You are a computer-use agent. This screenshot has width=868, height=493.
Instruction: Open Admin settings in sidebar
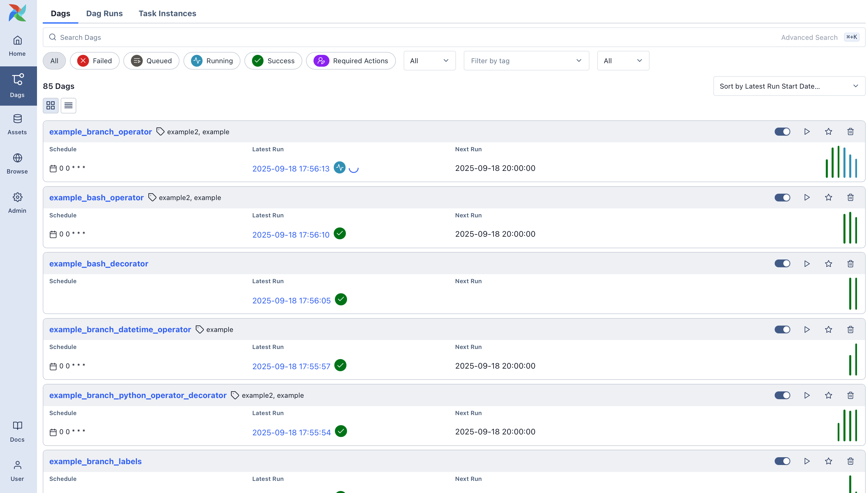(x=17, y=203)
